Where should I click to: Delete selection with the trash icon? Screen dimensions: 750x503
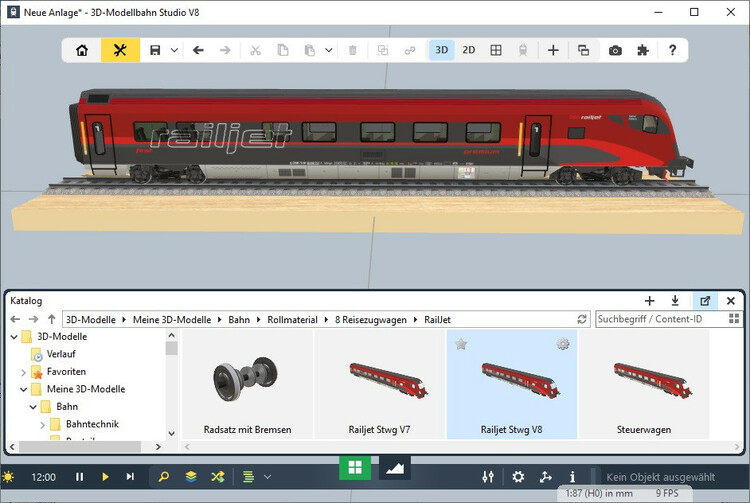pyautogui.click(x=353, y=50)
